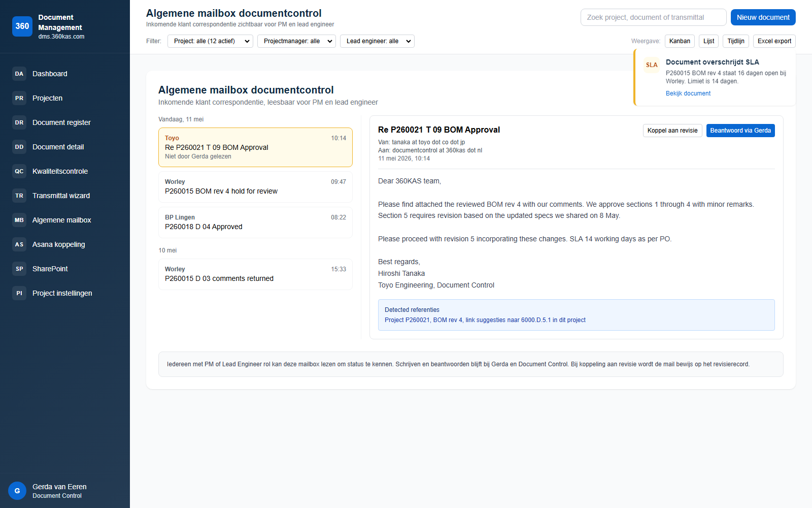This screenshot has height=508, width=812.
Task: Click the DD Document detail icon
Action: point(19,147)
